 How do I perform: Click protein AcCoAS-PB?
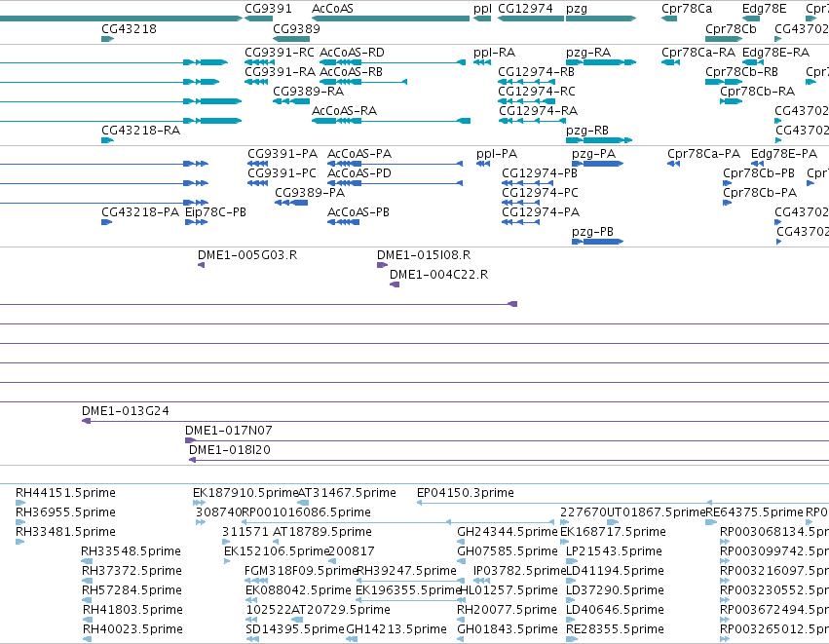(x=358, y=212)
